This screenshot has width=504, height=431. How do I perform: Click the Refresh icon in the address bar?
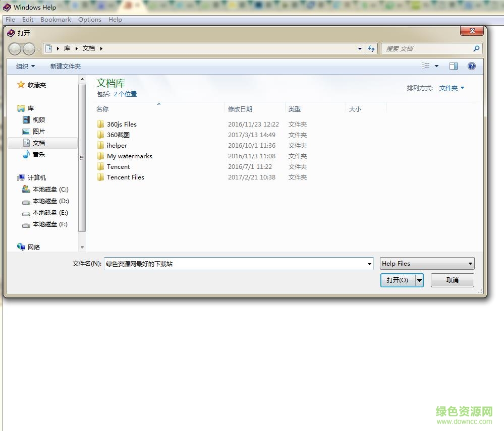tap(372, 48)
